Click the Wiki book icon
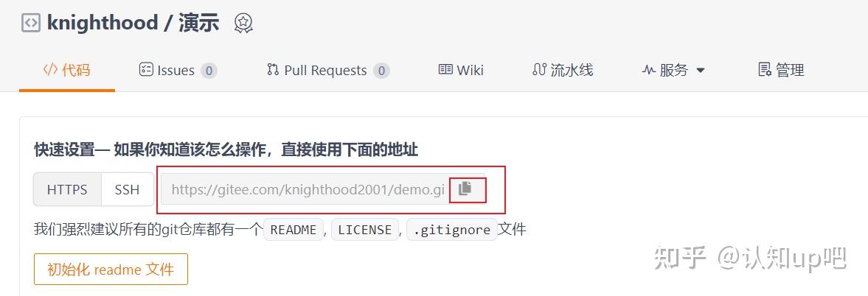Screen dimensions: 868x296 coord(445,69)
